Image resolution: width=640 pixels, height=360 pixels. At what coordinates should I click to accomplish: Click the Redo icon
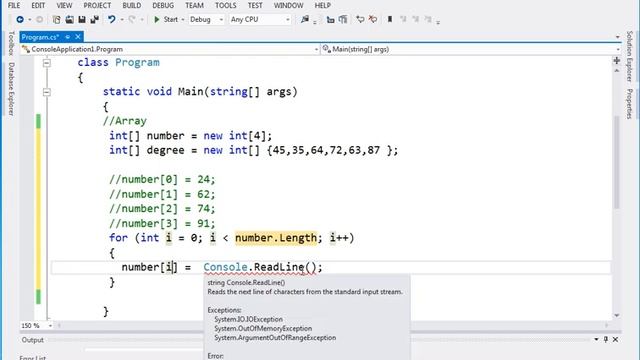(132, 19)
